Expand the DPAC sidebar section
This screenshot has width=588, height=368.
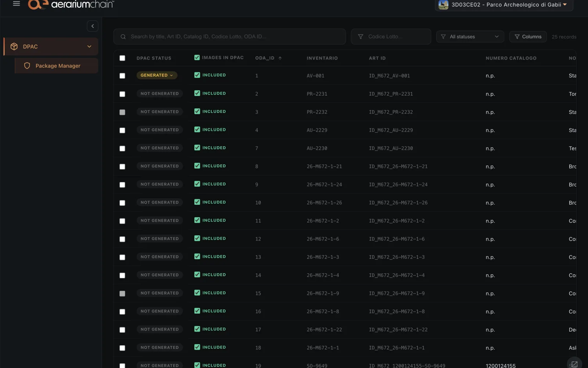(51, 47)
